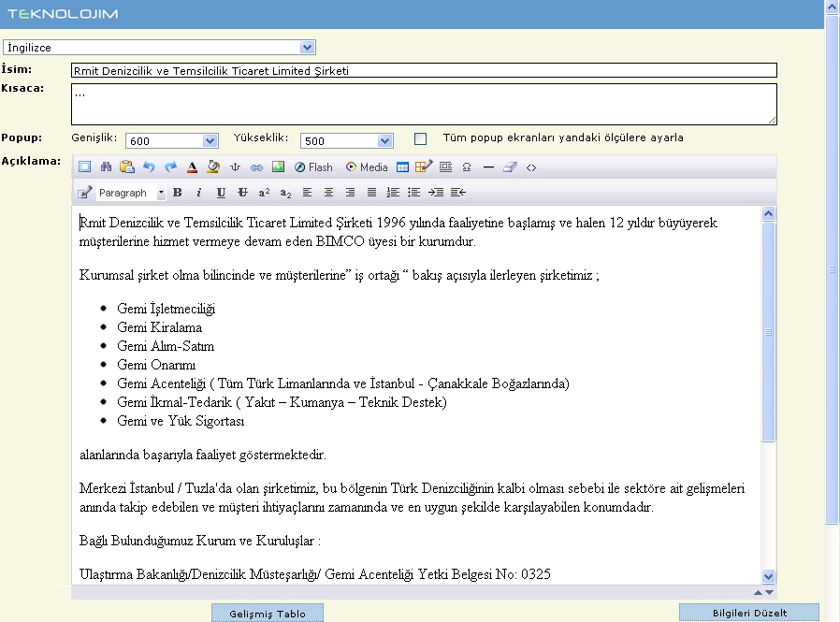
Task: Click the 'Bağlı Bulunduğumuz Kurum ve Kuruluşlar' line
Action: click(x=200, y=541)
